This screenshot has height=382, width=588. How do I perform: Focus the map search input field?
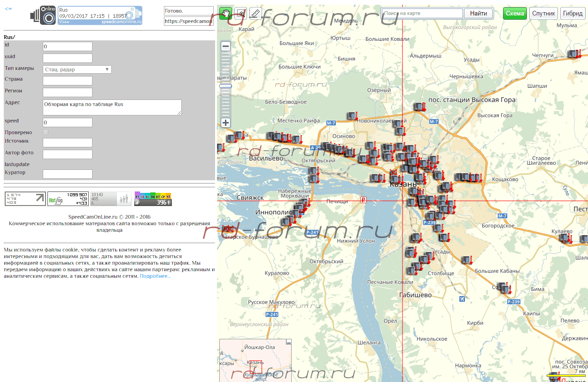coord(422,13)
